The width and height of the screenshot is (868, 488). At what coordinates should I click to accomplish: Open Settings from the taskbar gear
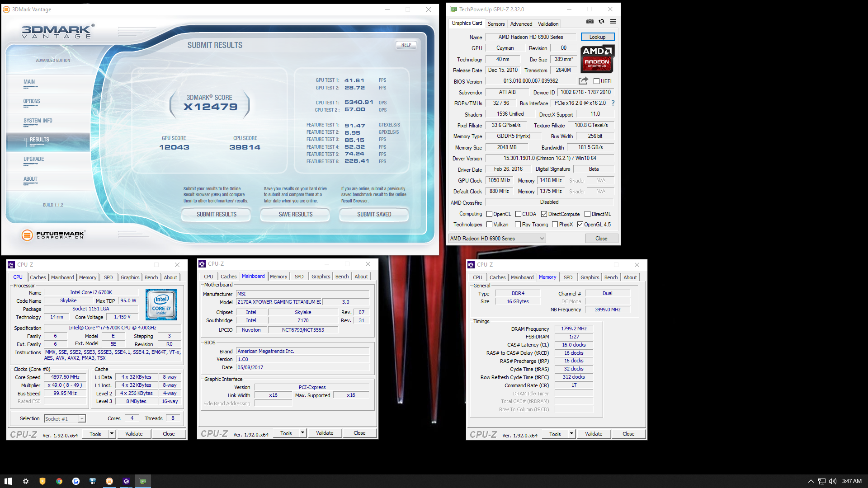(26, 481)
